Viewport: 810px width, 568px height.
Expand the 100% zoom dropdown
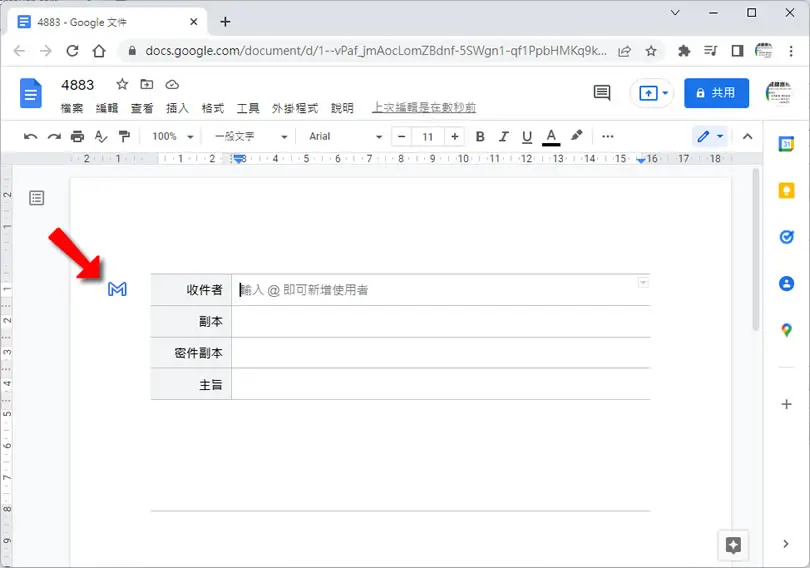point(173,136)
